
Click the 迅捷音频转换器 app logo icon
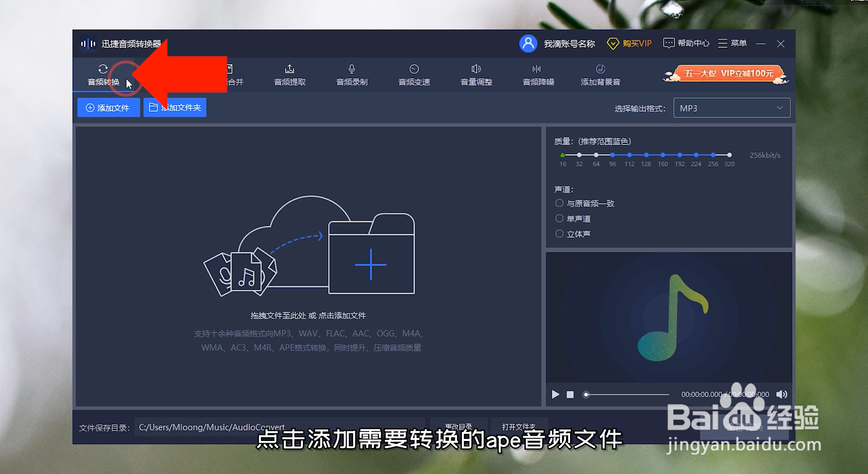[88, 44]
